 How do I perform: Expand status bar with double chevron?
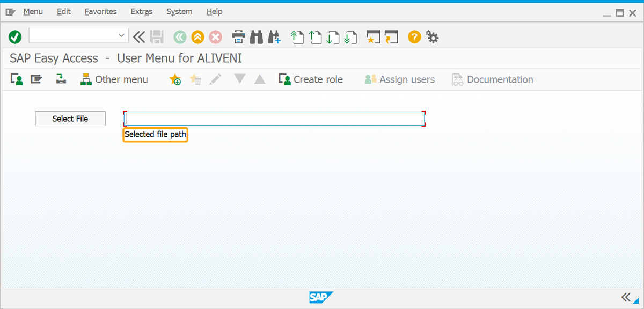tap(627, 297)
